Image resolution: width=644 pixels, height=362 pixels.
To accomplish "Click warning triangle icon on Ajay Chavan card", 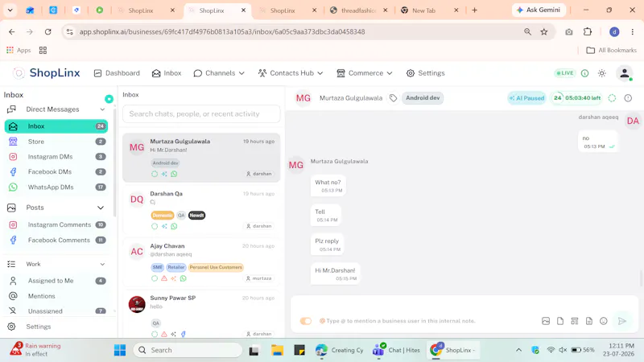I will [164, 278].
